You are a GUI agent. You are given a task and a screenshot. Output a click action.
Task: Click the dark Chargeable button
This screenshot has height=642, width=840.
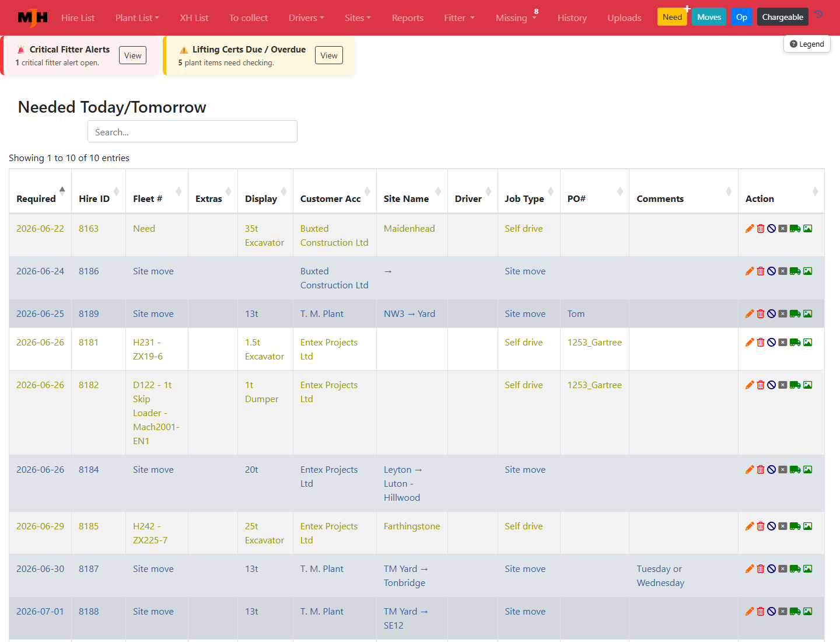[x=782, y=17]
